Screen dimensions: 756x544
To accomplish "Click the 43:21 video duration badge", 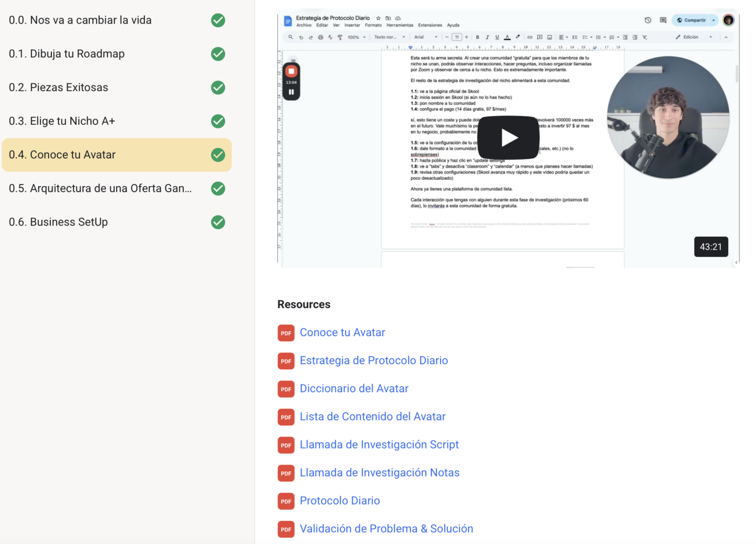I will coord(711,247).
